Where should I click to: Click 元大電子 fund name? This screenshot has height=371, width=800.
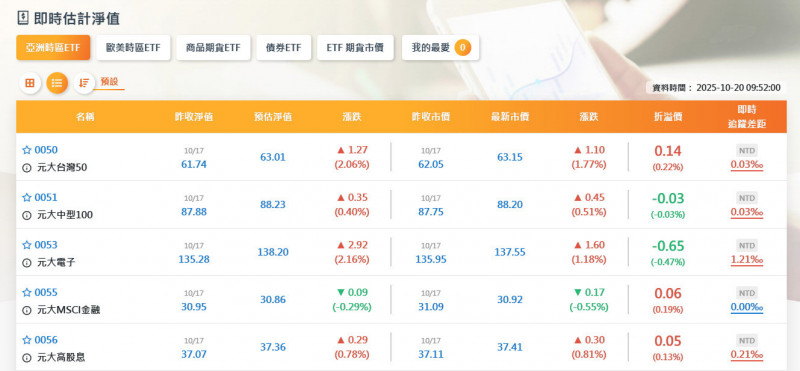pos(56,262)
